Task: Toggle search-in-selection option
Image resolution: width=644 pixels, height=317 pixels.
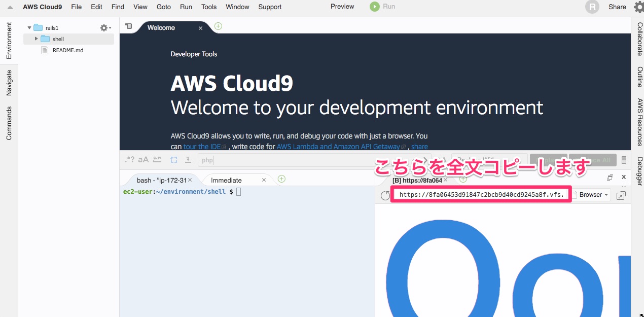Action: click(174, 160)
